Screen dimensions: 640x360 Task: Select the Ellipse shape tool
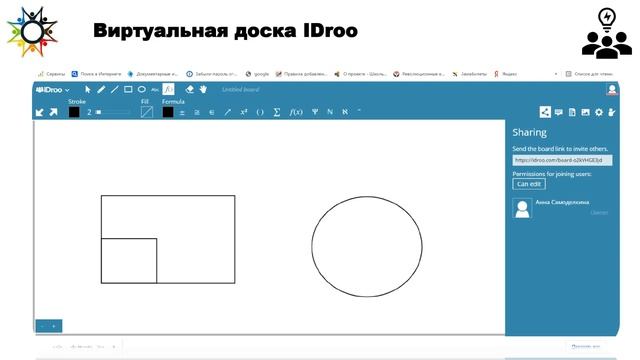[142, 89]
